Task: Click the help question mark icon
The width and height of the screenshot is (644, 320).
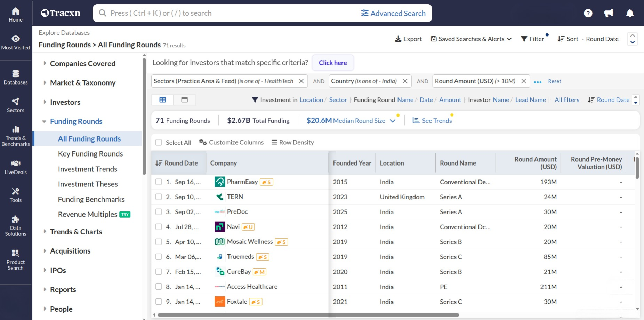Action: coord(588,13)
